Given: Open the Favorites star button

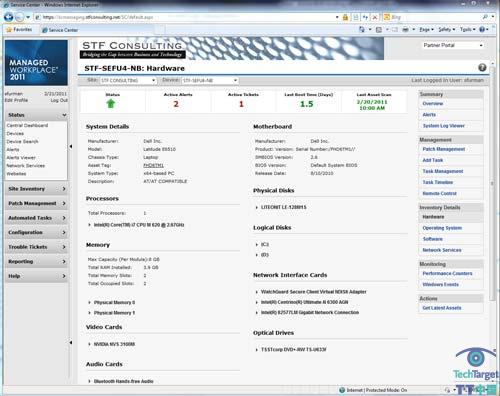Looking at the screenshot, I should coord(19,30).
